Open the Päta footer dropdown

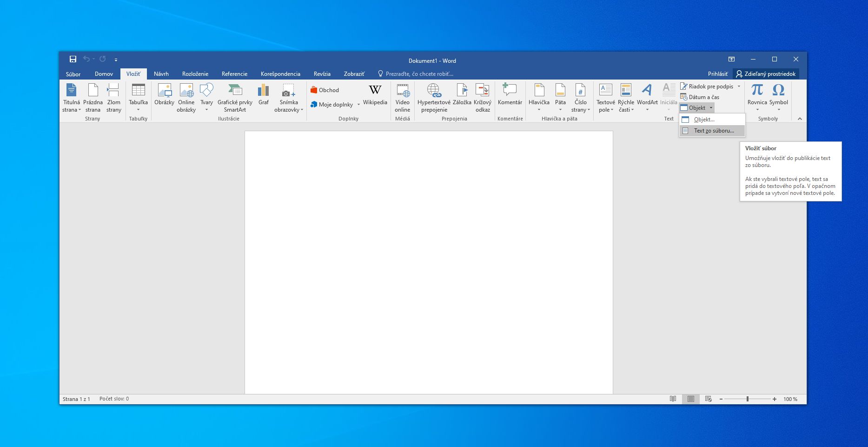pos(560,98)
